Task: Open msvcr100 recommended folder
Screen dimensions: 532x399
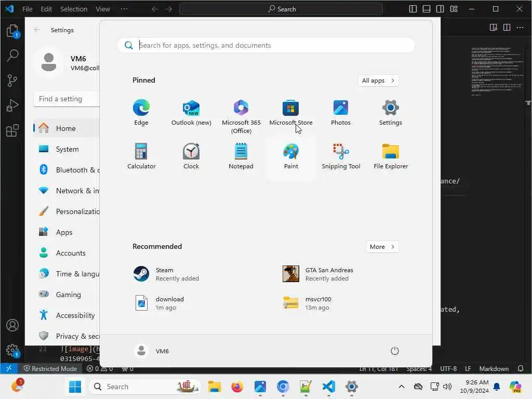Action: pos(307,303)
